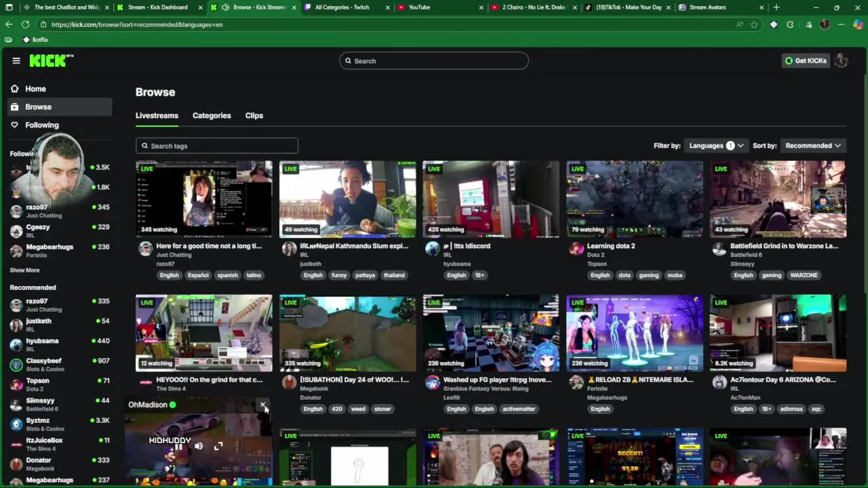This screenshot has width=868, height=488.
Task: Switch to Clips tab
Action: click(x=254, y=115)
